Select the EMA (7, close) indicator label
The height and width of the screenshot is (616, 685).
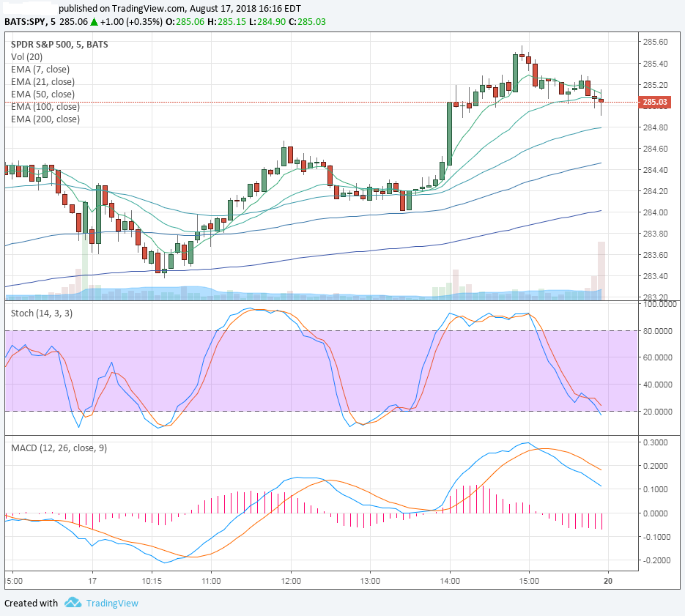40,70
